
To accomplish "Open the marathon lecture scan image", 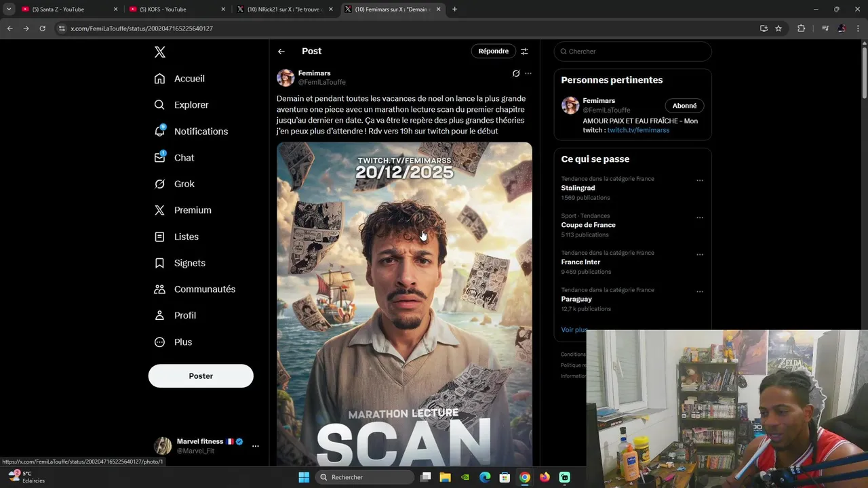I will pos(404,304).
